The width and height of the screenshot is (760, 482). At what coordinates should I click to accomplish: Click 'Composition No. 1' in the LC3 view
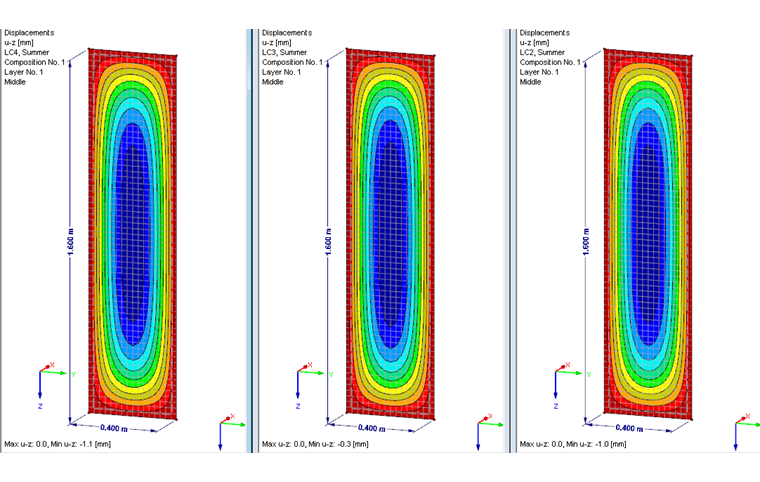click(x=292, y=62)
